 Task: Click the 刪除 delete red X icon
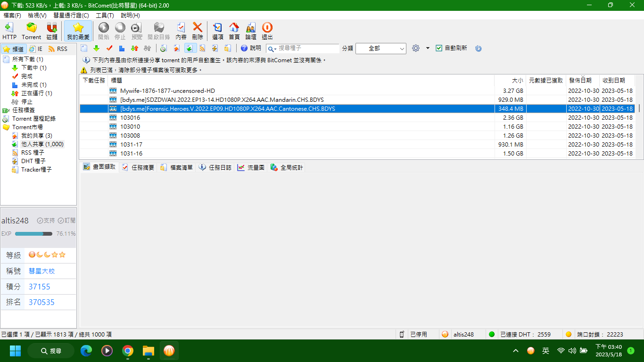198,31
